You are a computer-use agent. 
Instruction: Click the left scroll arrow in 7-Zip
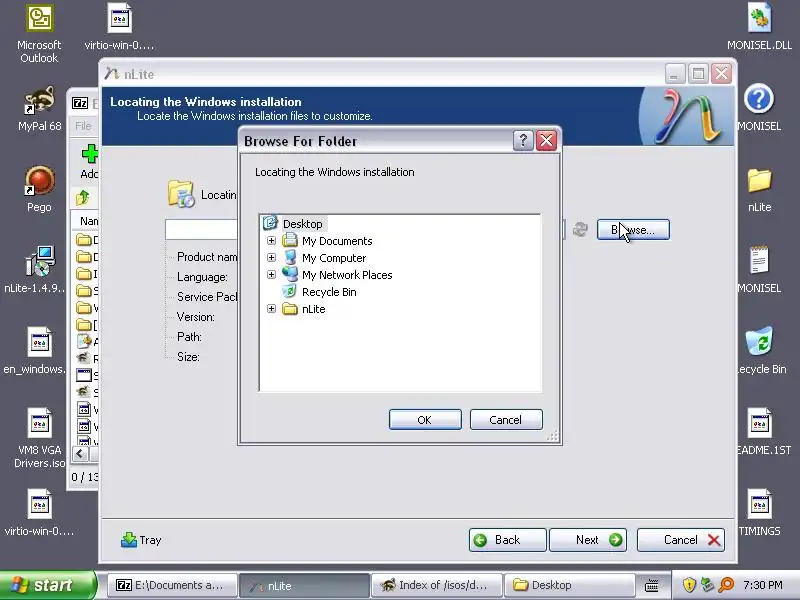80,454
